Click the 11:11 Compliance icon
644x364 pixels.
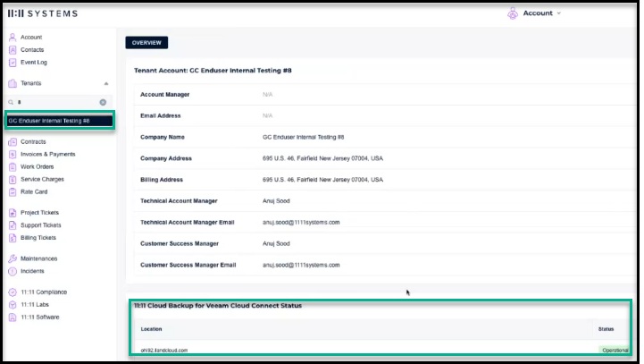point(13,292)
